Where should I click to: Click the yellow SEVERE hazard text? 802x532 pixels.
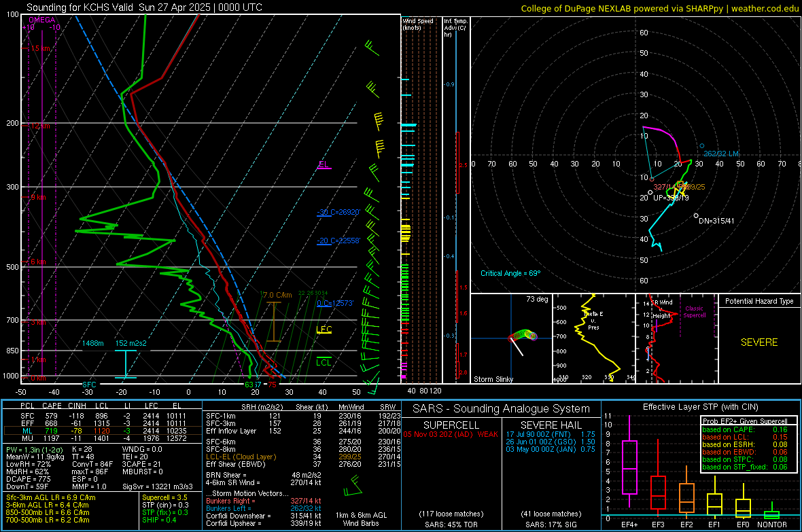[759, 342]
